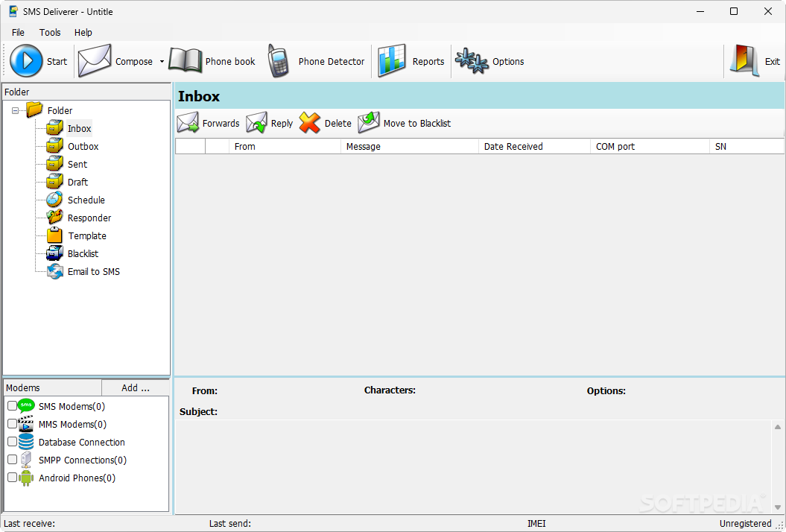Select the Email to SMS icon
Viewport: 786px width, 532px height.
pyautogui.click(x=54, y=271)
